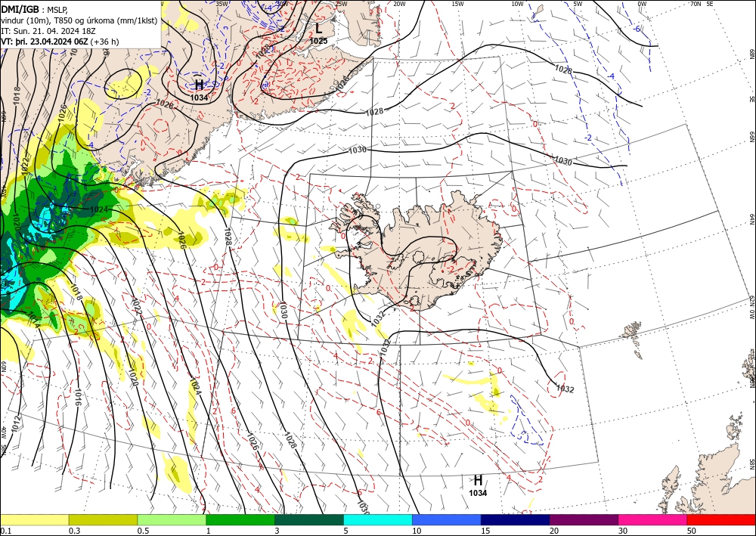This screenshot has width=756, height=536.
Task: Click the '10W' longitude label
Action: (517, 4)
